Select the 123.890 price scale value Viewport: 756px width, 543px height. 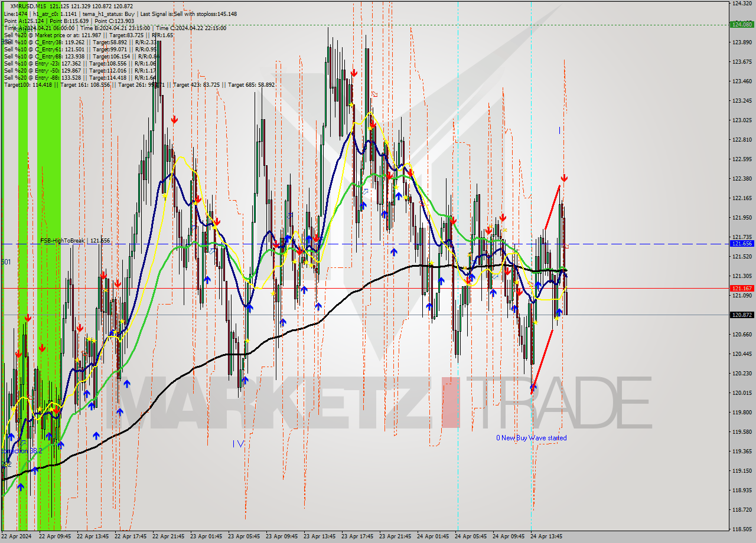pos(742,42)
